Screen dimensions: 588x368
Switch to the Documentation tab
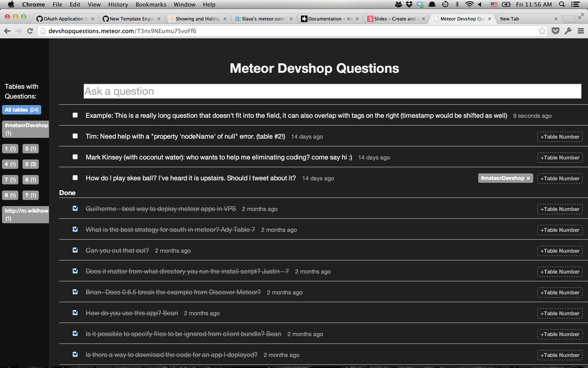(329, 19)
